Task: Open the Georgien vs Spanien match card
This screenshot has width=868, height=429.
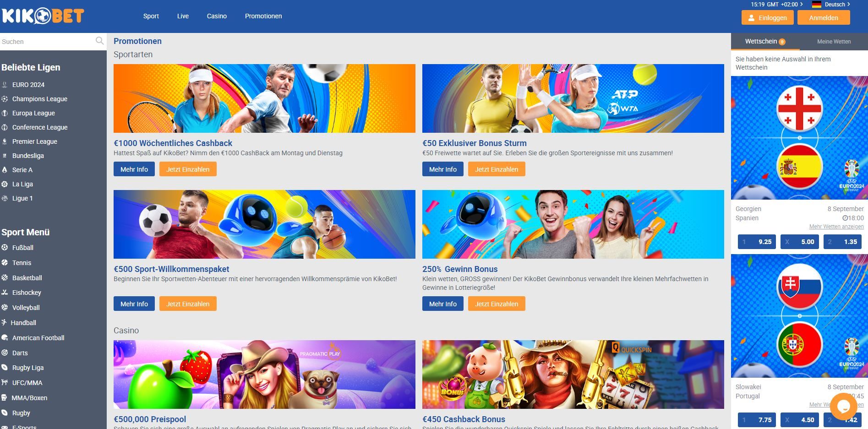Action: click(799, 138)
